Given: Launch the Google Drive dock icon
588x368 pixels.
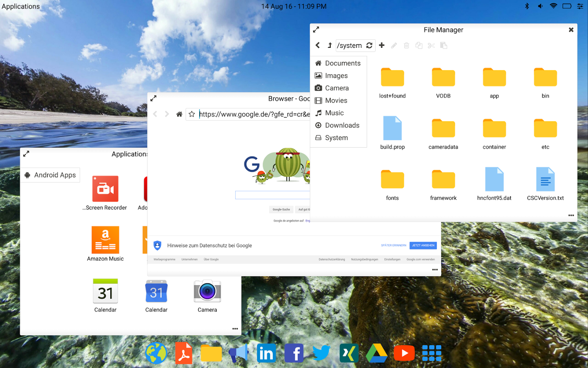Looking at the screenshot, I should click(376, 353).
